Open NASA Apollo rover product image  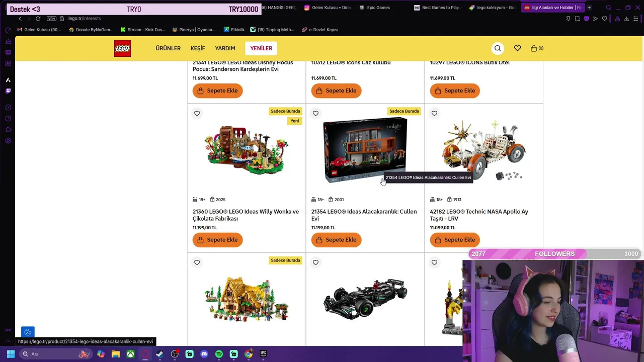tap(484, 150)
